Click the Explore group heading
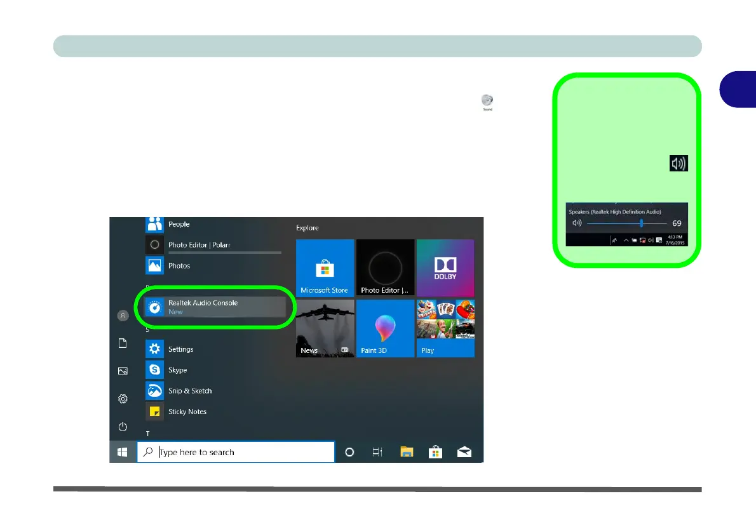 click(307, 227)
